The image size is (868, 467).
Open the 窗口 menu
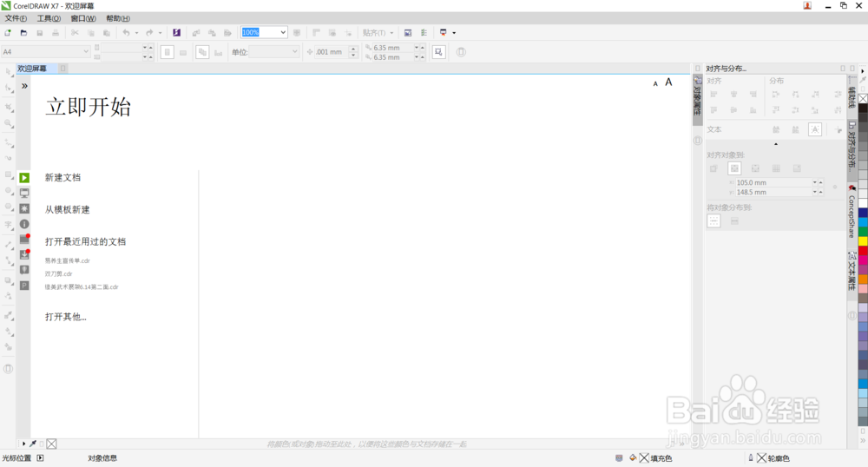[83, 18]
